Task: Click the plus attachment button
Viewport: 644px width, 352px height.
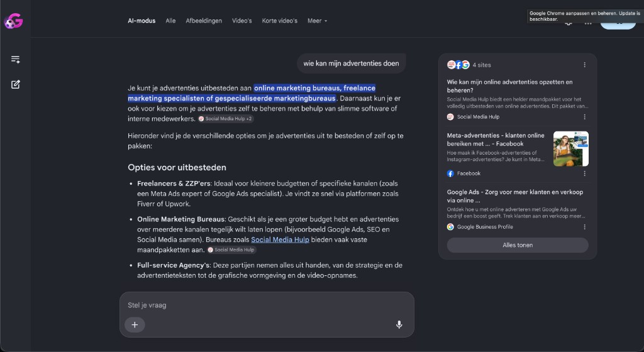Action: 135,325
